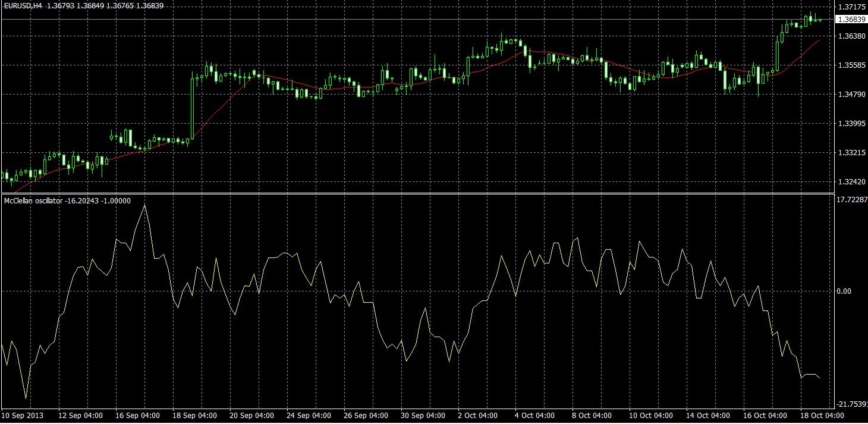
Task: Select the 1.32420 price axis label
Action: point(851,181)
